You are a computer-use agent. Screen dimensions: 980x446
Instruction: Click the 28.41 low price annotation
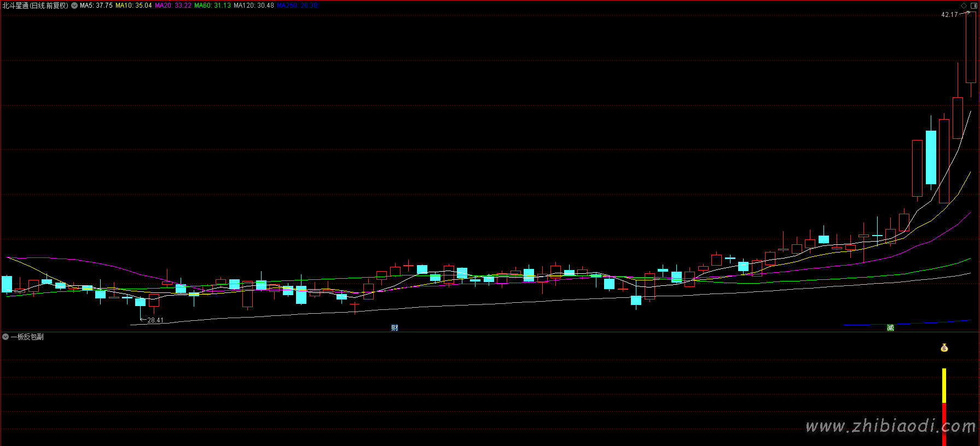[x=155, y=320]
